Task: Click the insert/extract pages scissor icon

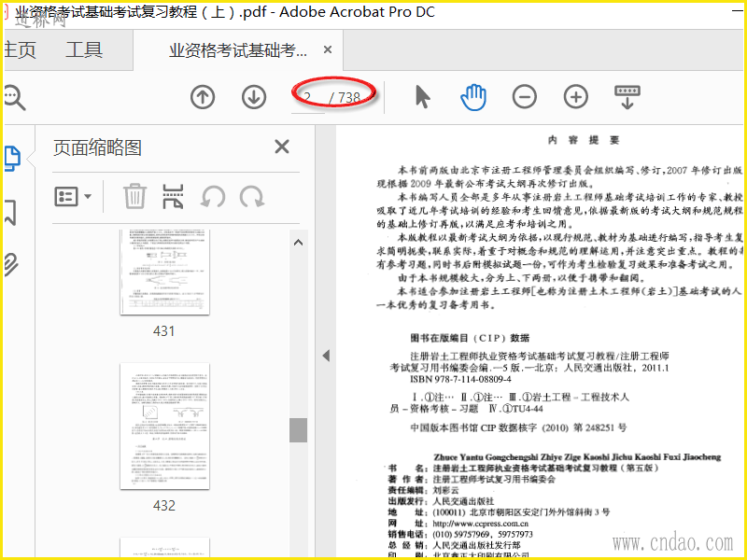Action: [x=173, y=196]
